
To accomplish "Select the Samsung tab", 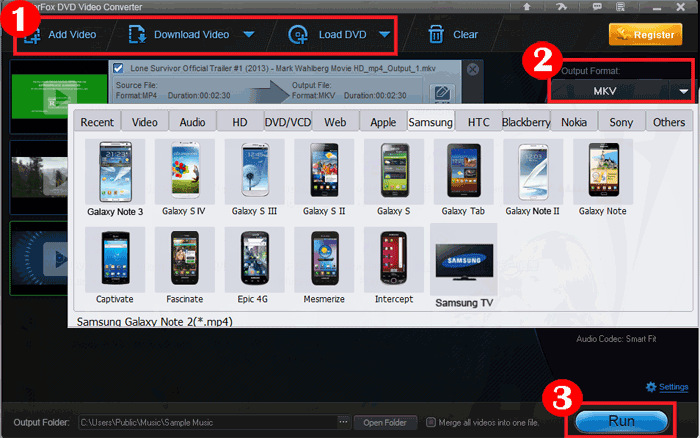I will click(x=431, y=122).
